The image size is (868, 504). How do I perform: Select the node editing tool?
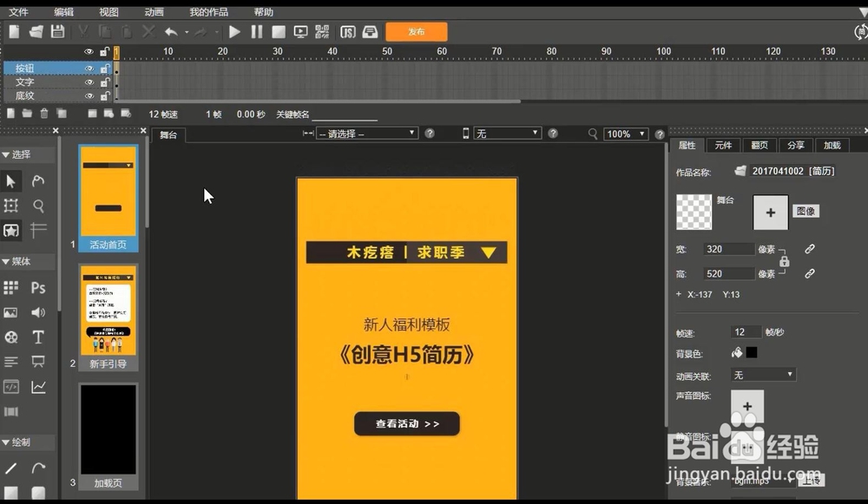pyautogui.click(x=38, y=181)
